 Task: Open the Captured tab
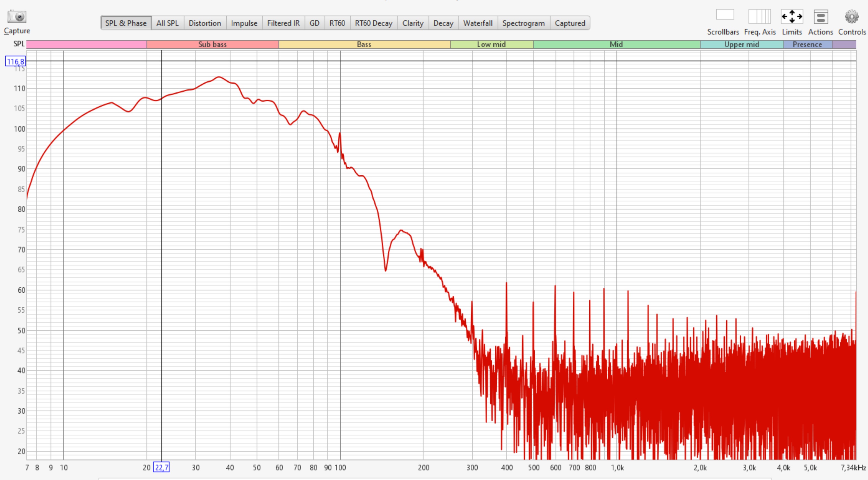tap(570, 23)
